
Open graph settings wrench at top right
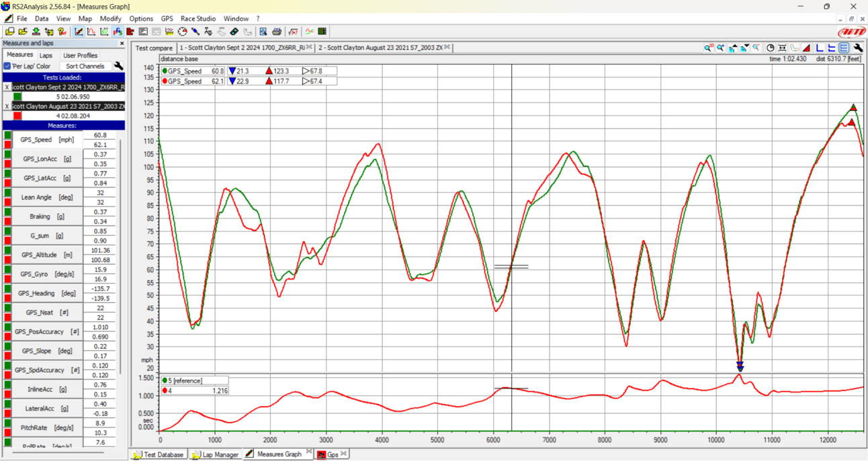pyautogui.click(x=858, y=48)
